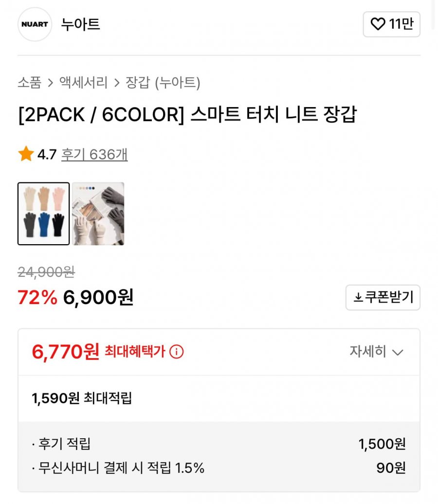
Task: Click the 쿠폰받기 coupon download button
Action: (x=383, y=297)
